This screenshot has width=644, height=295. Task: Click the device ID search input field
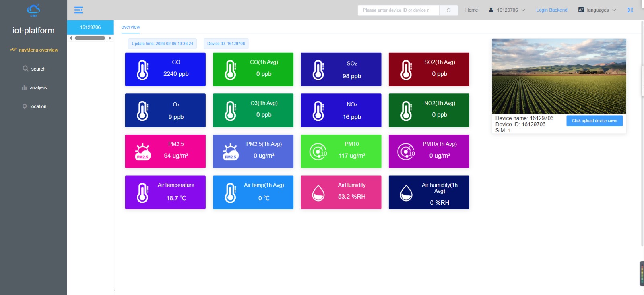(x=398, y=10)
